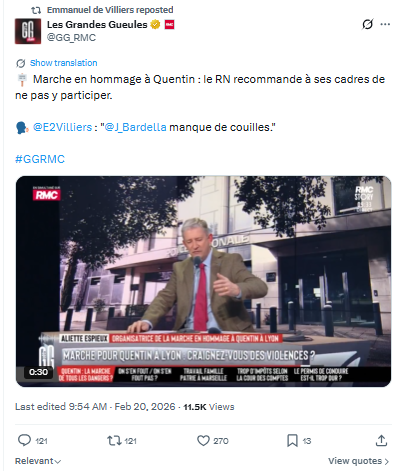
Task: Click the red RMC affiliate badge
Action: tap(169, 25)
